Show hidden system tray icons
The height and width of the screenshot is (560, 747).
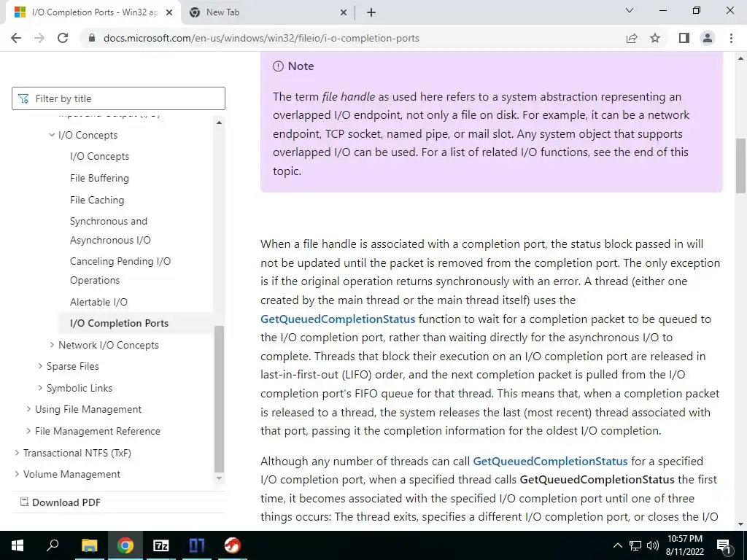point(617,545)
